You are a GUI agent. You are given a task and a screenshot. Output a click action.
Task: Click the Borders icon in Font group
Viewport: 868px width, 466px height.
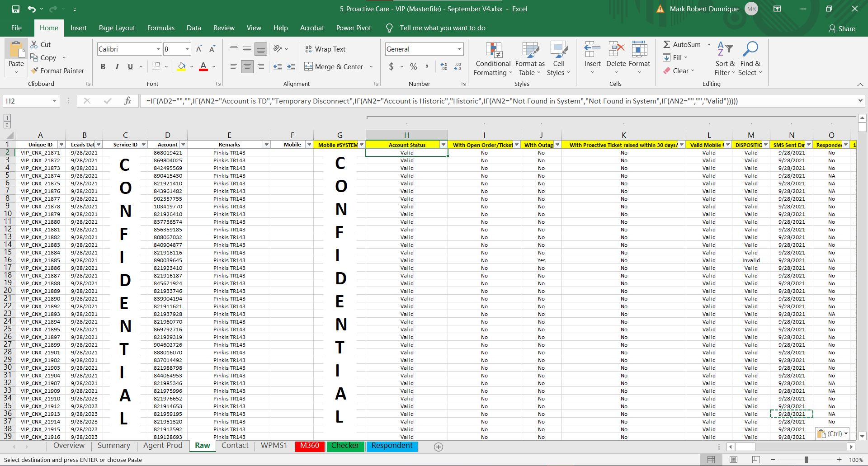click(x=156, y=66)
